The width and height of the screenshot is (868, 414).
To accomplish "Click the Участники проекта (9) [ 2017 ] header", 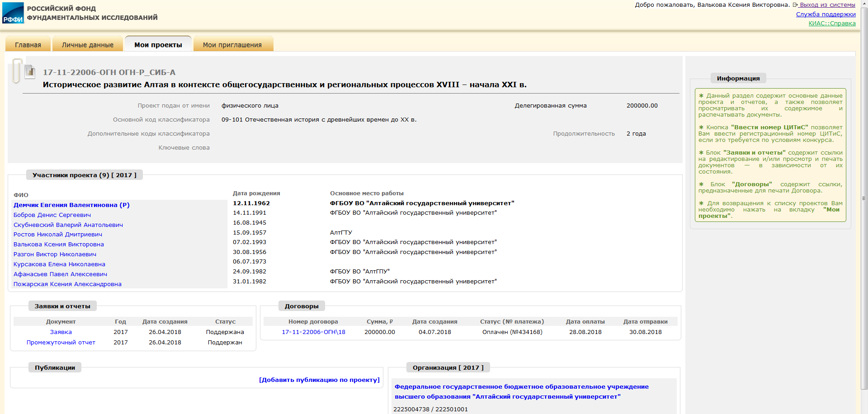I will (85, 175).
